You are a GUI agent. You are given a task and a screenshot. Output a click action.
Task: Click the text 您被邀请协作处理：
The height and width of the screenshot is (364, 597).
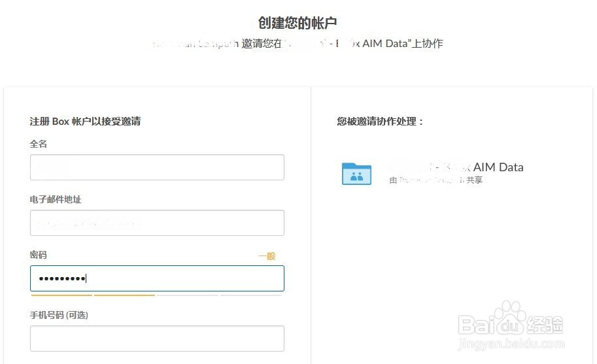(x=380, y=122)
